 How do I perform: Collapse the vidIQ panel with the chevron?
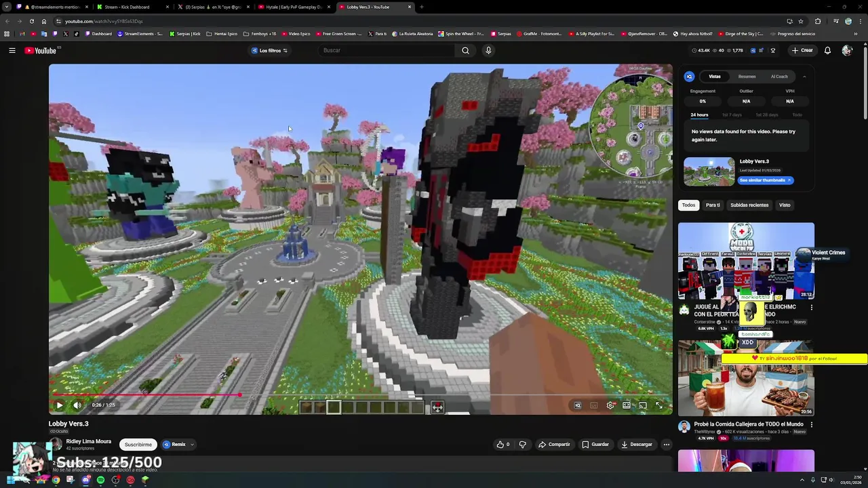804,77
